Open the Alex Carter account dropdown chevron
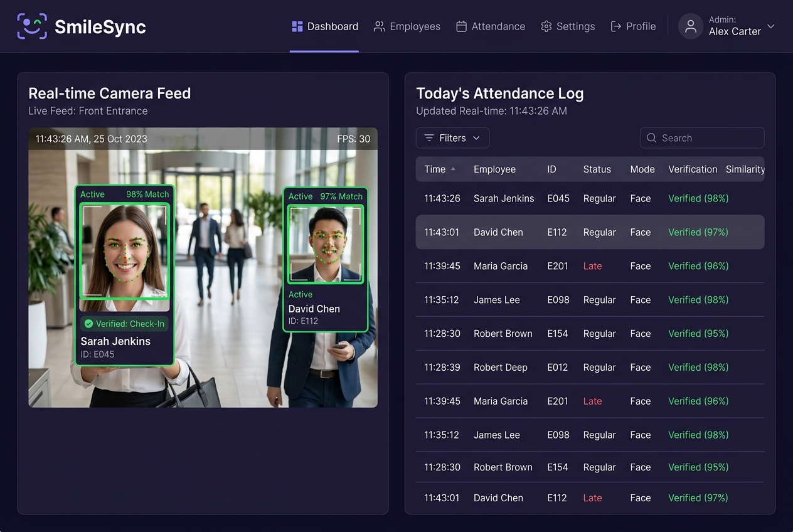This screenshot has width=793, height=532. (x=771, y=26)
